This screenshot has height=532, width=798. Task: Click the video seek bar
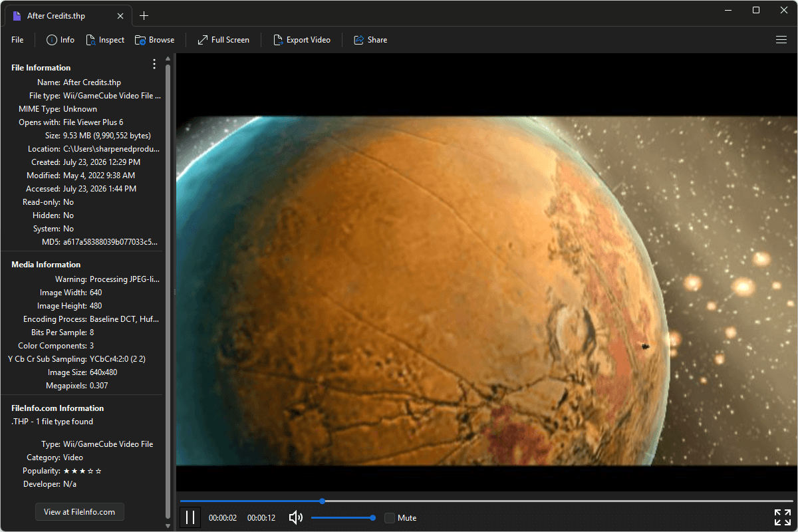coord(486,501)
